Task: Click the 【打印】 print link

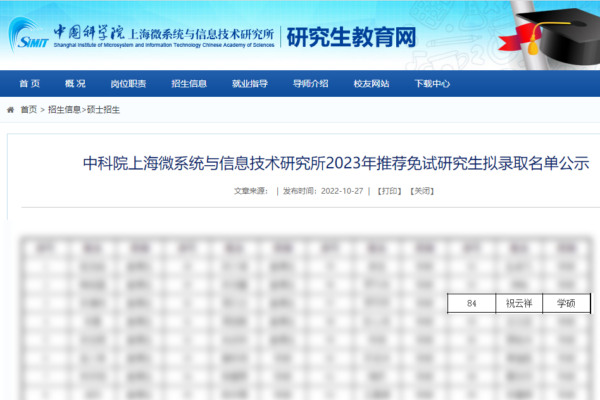Action: click(389, 191)
